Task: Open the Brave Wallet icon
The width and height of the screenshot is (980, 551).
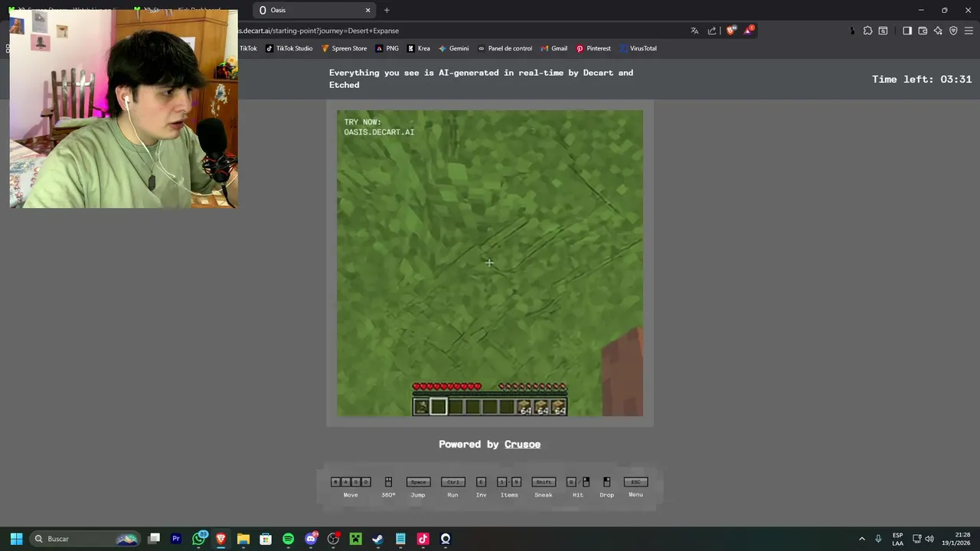Action: coord(923,31)
